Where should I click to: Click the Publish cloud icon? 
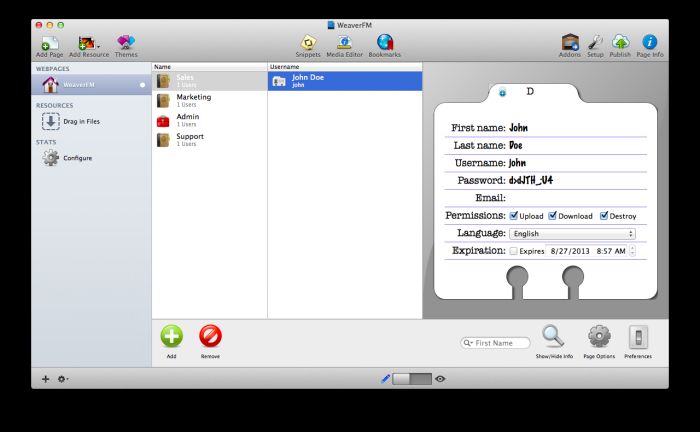pyautogui.click(x=620, y=42)
